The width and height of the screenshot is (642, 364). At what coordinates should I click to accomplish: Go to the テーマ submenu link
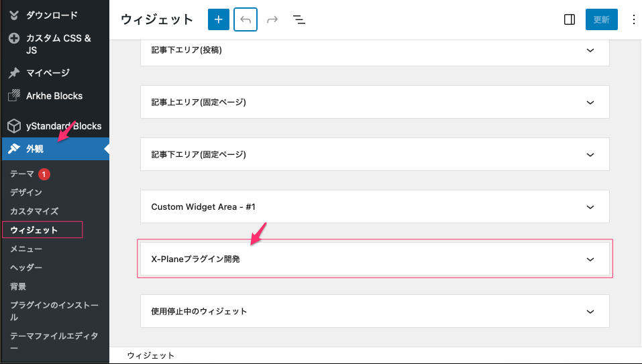pos(22,174)
